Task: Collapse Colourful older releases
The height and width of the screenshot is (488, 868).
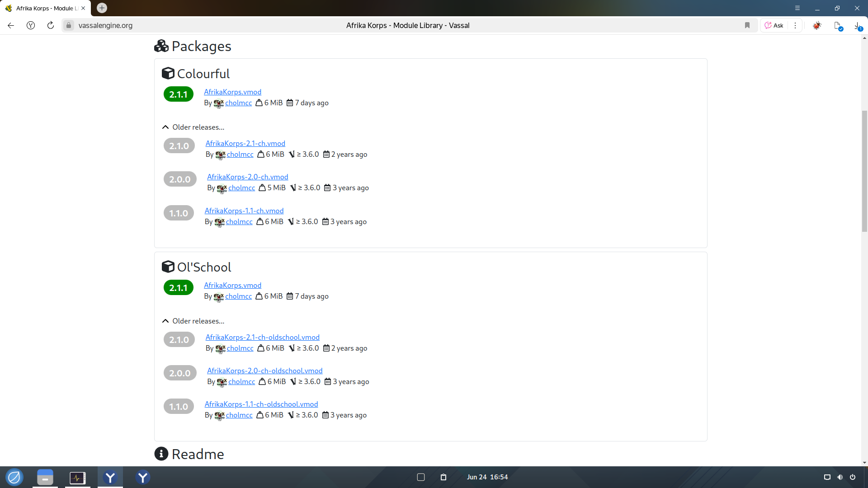Action: pyautogui.click(x=193, y=127)
